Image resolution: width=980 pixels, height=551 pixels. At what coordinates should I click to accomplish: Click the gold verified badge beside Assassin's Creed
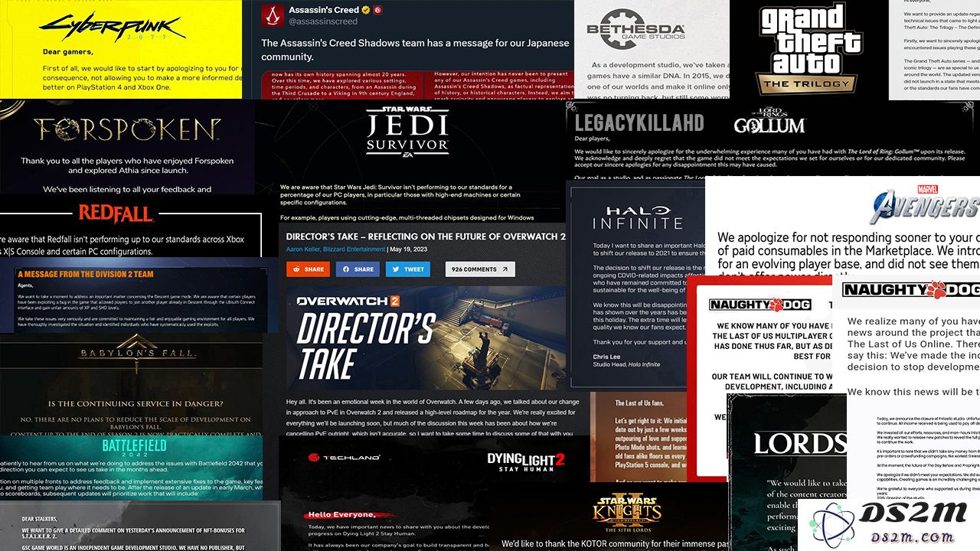(366, 10)
